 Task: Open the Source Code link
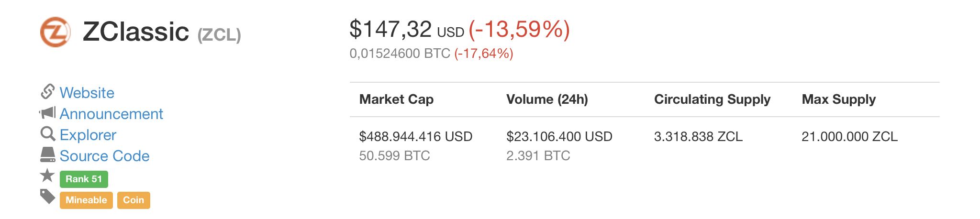(x=105, y=156)
